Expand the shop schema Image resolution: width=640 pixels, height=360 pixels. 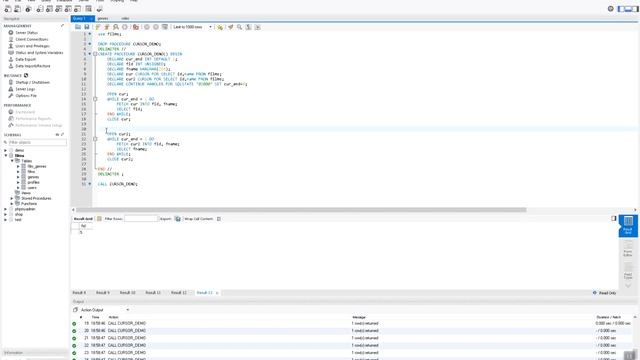click(5, 214)
